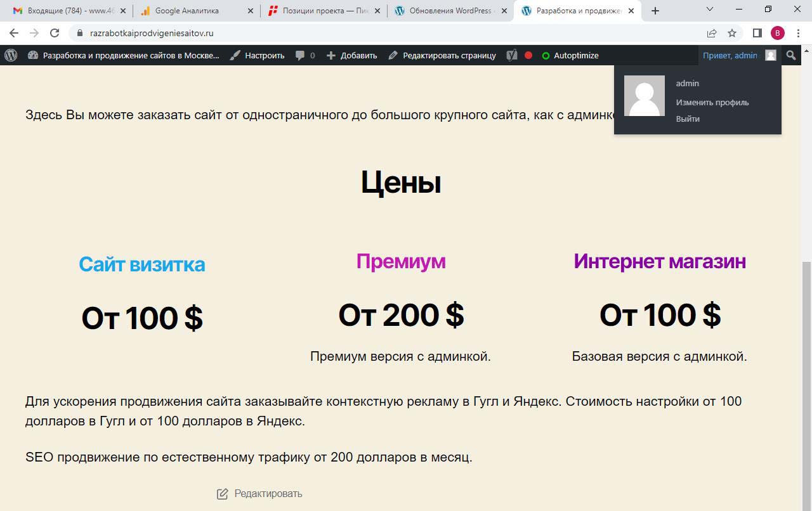The width and height of the screenshot is (812, 511).
Task: Expand the tab search chevron
Action: click(x=710, y=10)
